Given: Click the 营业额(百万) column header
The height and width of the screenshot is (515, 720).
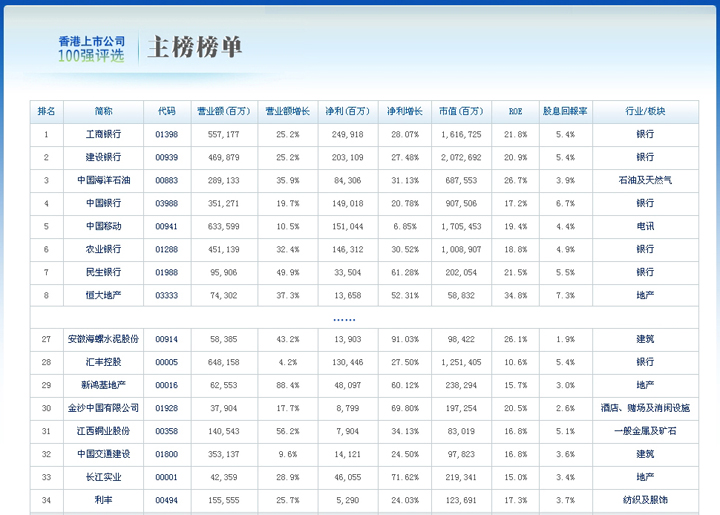Looking at the screenshot, I should point(223,111).
